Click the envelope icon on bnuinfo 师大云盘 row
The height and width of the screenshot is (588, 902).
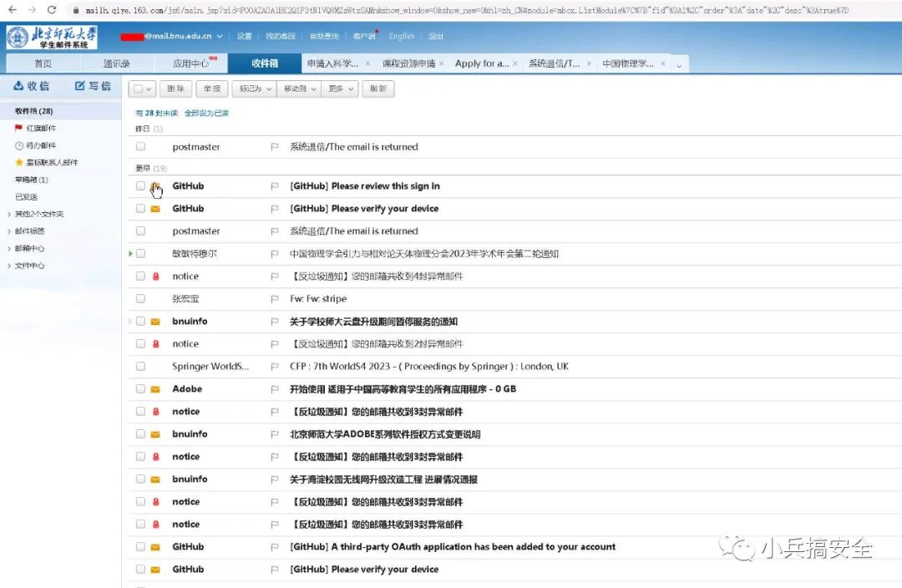[155, 322]
